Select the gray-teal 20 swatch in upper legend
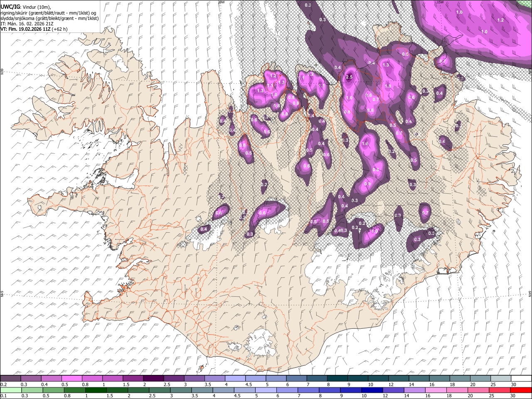The width and height of the screenshot is (532, 399). point(480,378)
